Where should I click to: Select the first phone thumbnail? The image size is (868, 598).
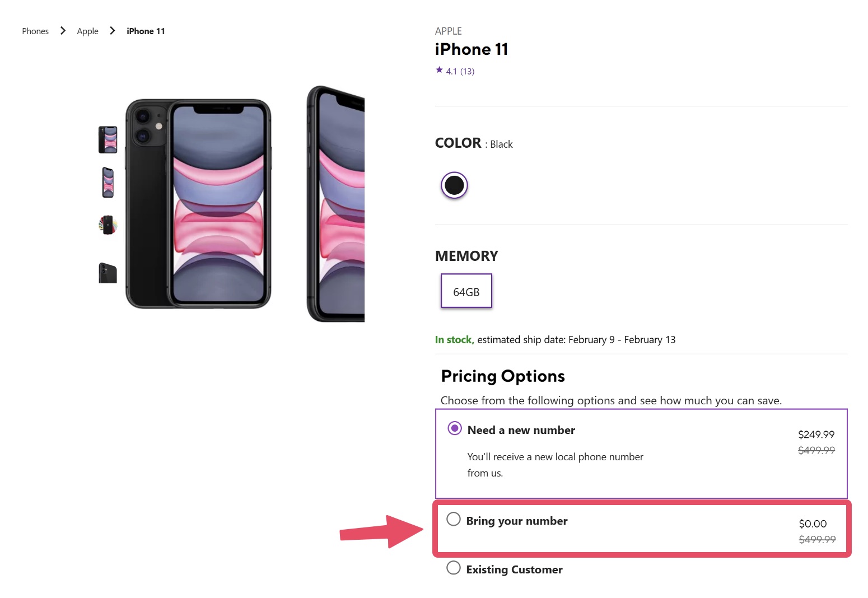point(108,138)
